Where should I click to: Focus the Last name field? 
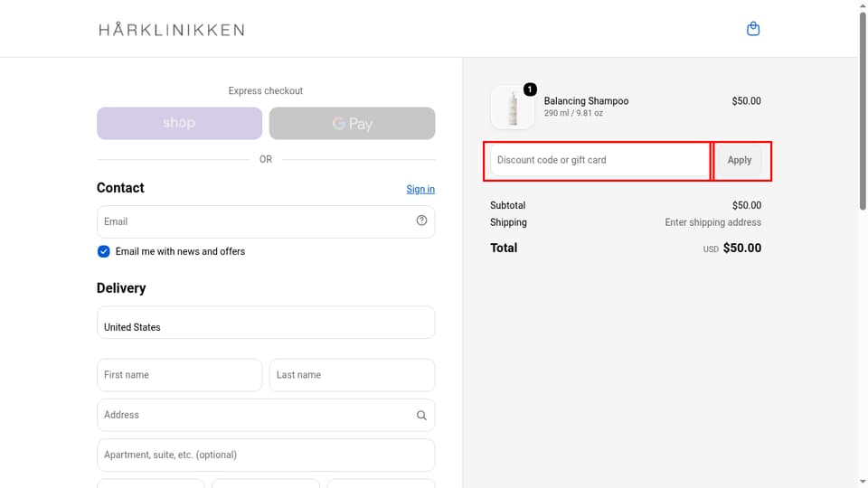(352, 374)
